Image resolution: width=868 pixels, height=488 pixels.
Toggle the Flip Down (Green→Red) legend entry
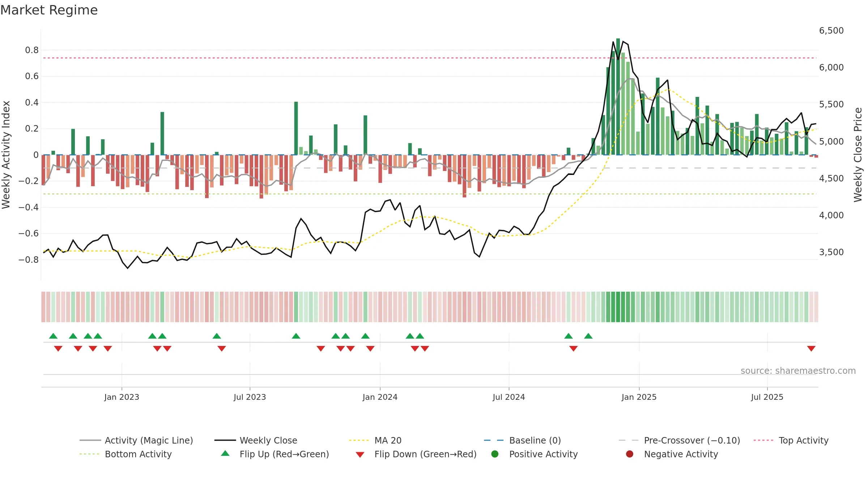[x=416, y=454]
